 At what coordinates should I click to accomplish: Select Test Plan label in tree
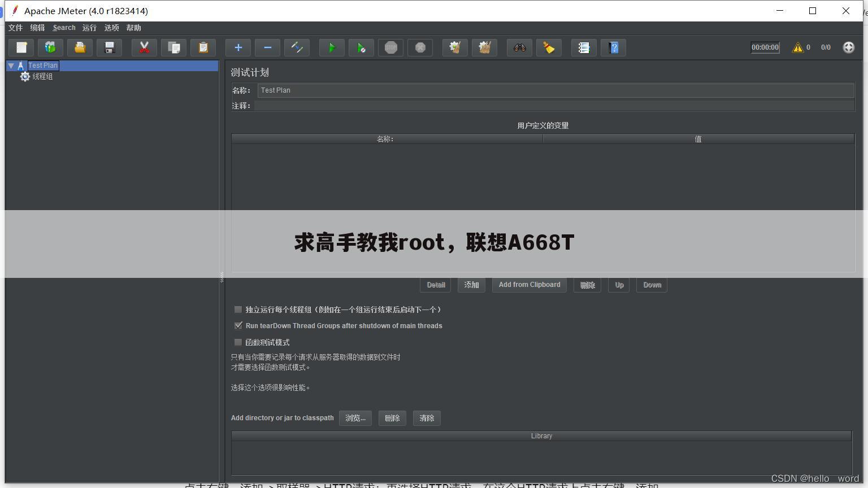tap(43, 66)
